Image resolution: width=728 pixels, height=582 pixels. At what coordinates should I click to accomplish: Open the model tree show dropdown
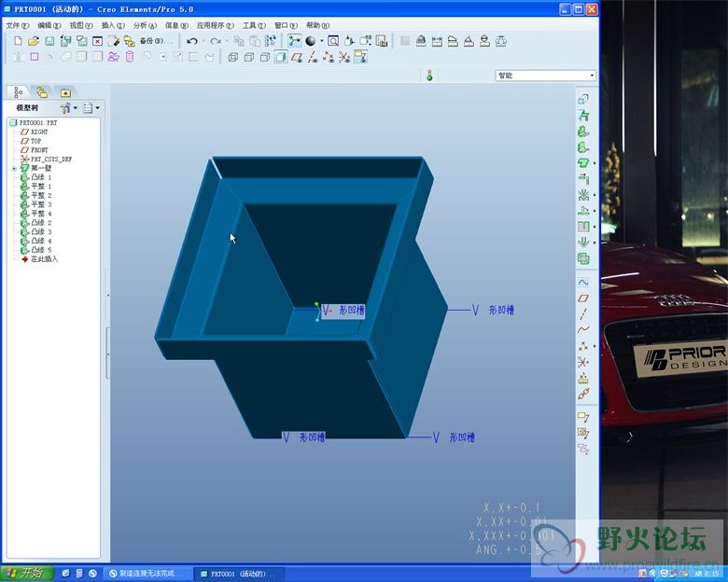[x=68, y=107]
